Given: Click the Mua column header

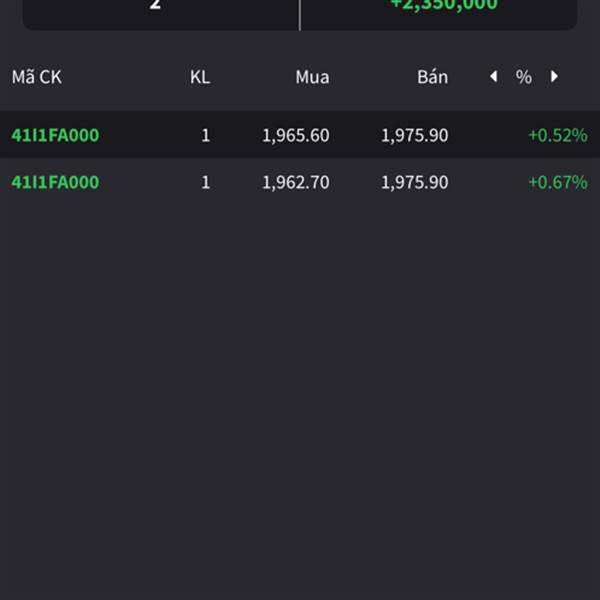Looking at the screenshot, I should coord(312,77).
